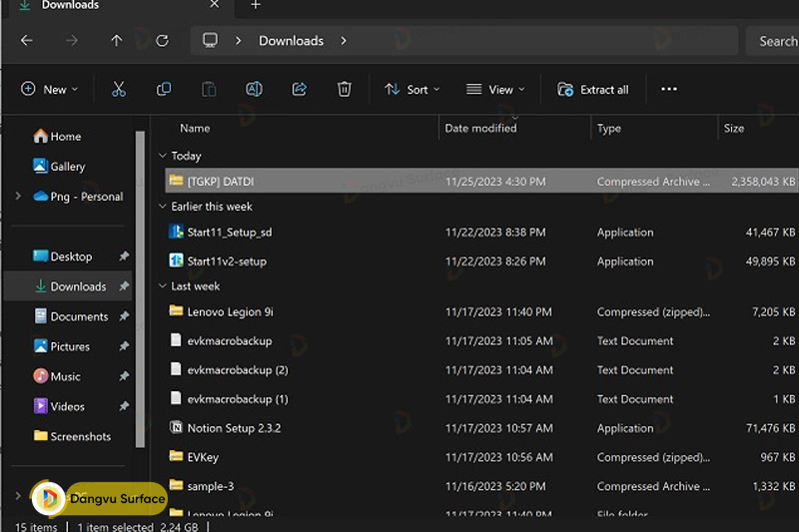The width and height of the screenshot is (799, 532).
Task: Open the View dropdown
Action: tap(495, 89)
